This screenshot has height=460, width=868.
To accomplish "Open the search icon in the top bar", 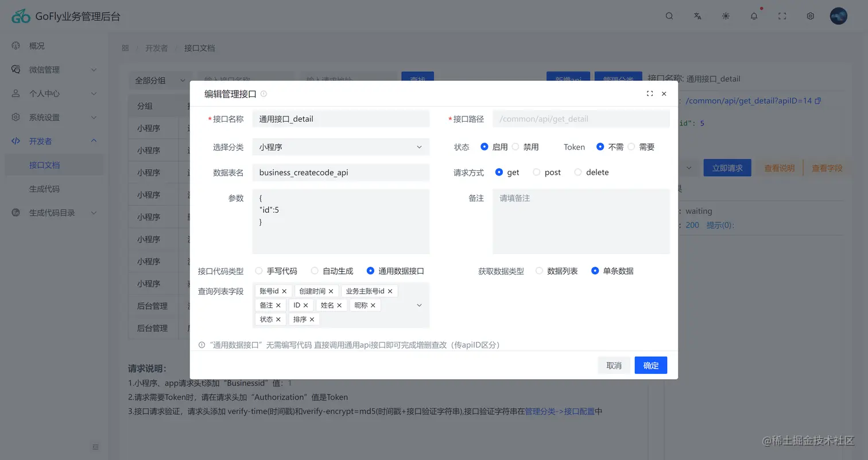I will (x=669, y=16).
